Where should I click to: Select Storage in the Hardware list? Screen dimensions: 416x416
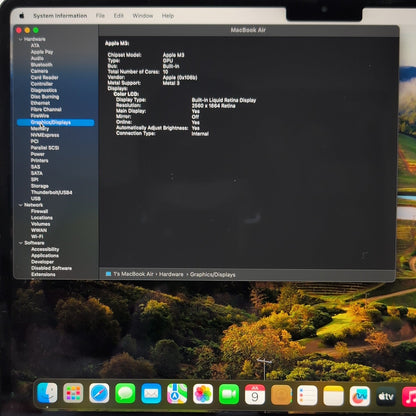tap(40, 186)
